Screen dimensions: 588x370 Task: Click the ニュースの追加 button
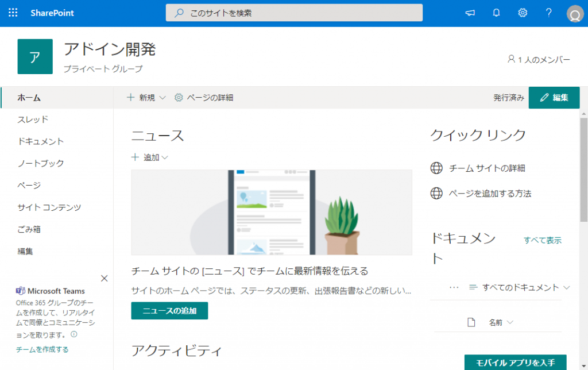[x=169, y=311]
